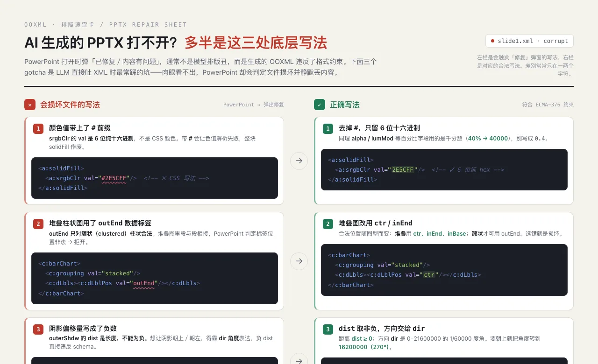Click the arrow circle between the stacked chart cards

pyautogui.click(x=299, y=261)
